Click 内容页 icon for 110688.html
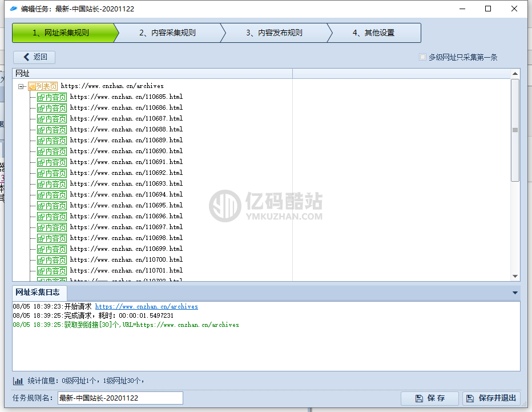 [52, 130]
